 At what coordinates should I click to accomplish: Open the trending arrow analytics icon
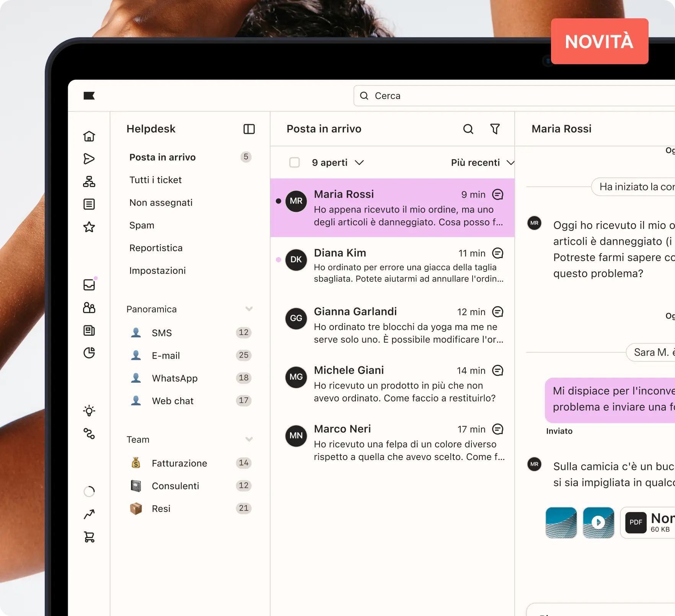89,514
